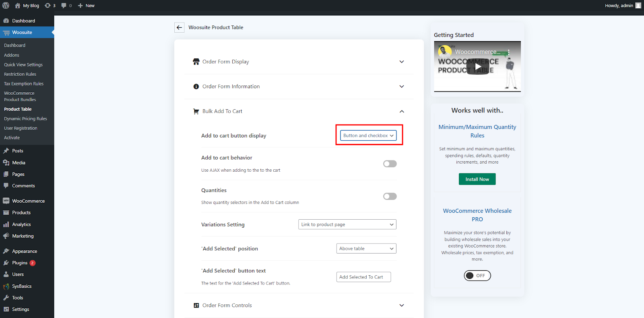Expand the Order Form Display section chevron
The height and width of the screenshot is (318, 644).
point(402,62)
